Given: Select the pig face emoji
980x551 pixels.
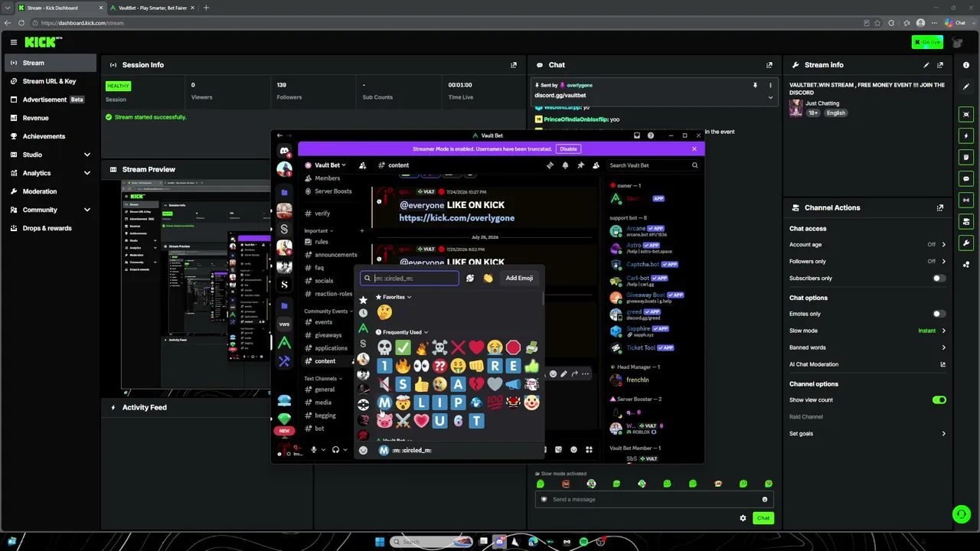Looking at the screenshot, I should [x=384, y=421].
